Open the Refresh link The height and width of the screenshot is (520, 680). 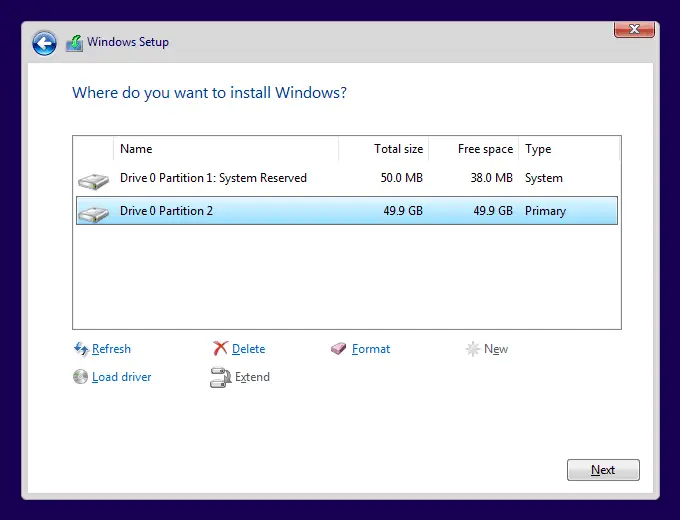(x=111, y=349)
